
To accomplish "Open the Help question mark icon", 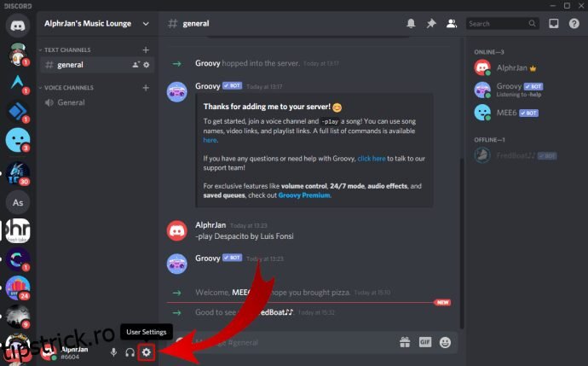I will [574, 24].
